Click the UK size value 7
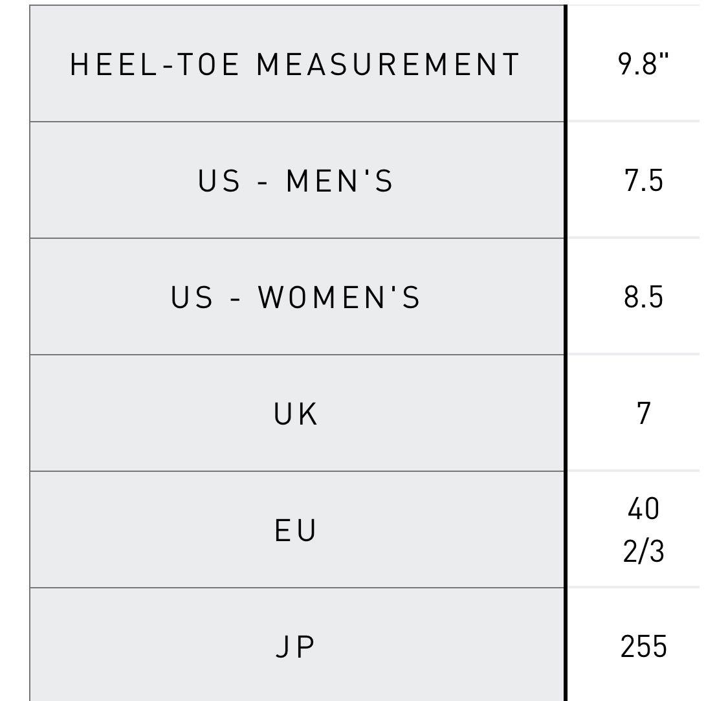The width and height of the screenshot is (728, 701). [x=643, y=413]
